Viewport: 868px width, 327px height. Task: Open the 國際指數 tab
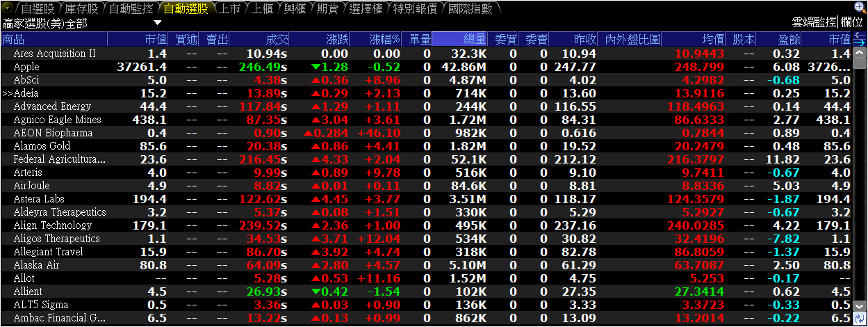click(x=470, y=9)
